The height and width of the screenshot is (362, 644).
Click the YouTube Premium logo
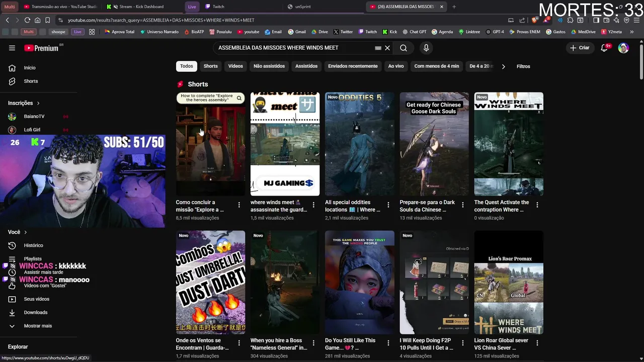42,48
